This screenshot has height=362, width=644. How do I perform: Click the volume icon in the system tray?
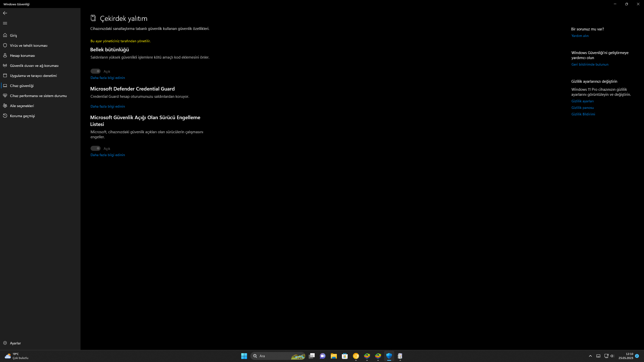click(x=612, y=356)
